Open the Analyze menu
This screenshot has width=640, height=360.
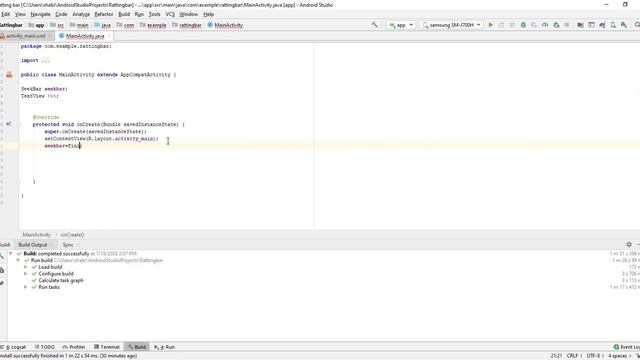click(81, 14)
